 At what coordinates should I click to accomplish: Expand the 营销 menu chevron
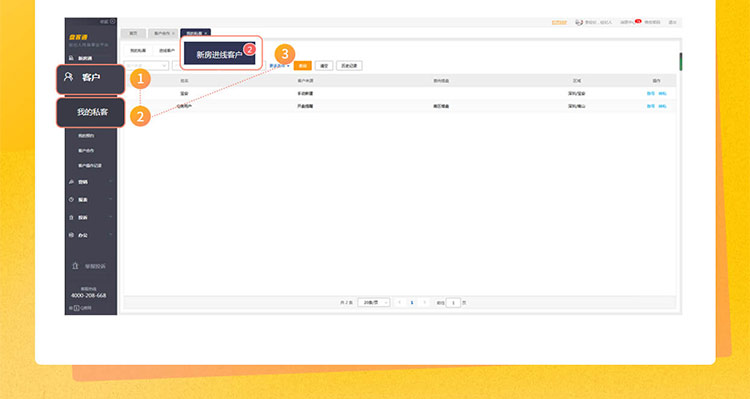click(110, 181)
